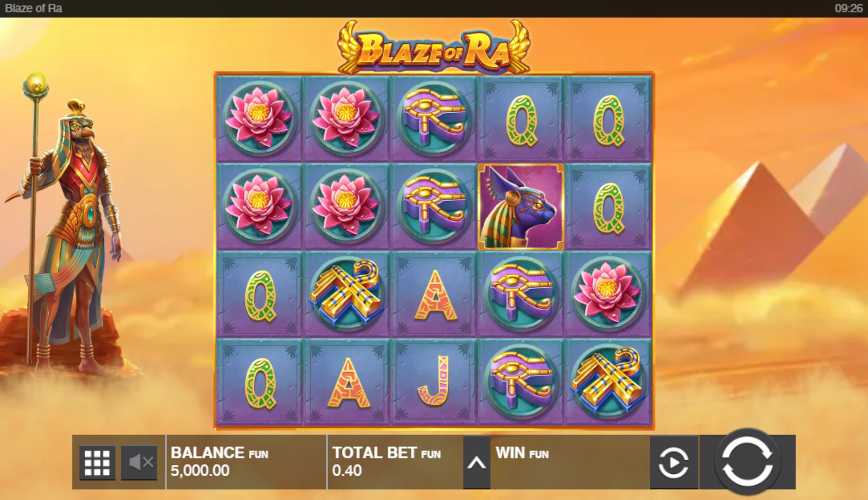
Task: Click the bottom-right ankh cross symbol
Action: 608,382
